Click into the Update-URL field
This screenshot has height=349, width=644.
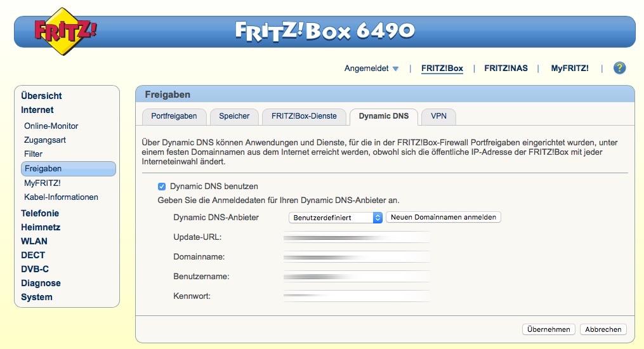357,237
